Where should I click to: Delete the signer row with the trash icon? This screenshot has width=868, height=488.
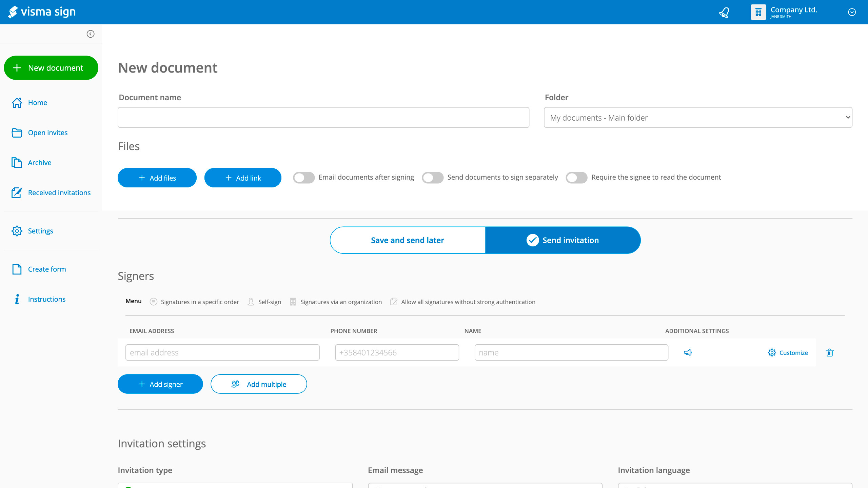pyautogui.click(x=830, y=352)
